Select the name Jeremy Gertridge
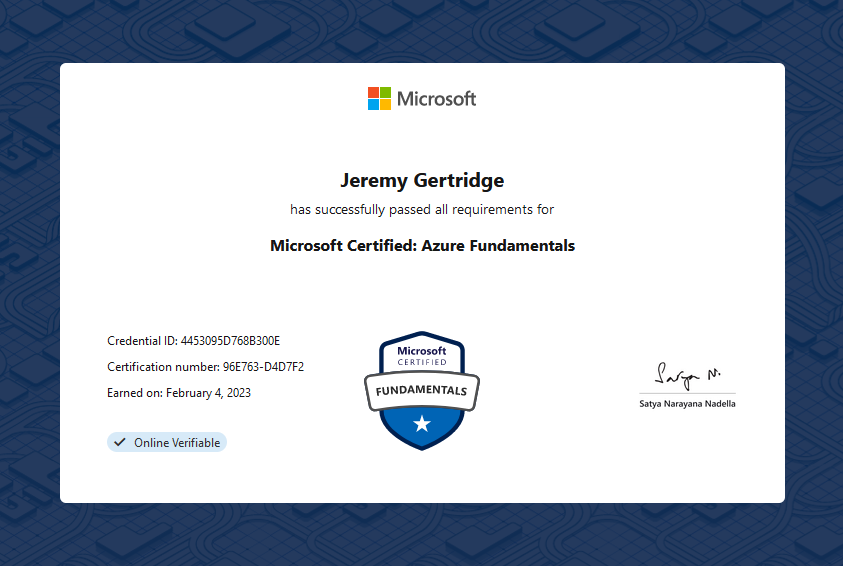This screenshot has height=566, width=843. point(422,181)
